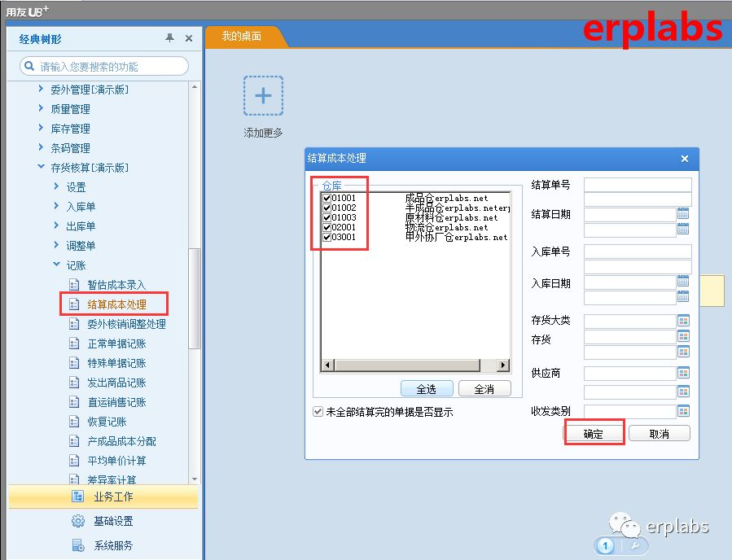Click the first 结算单号 input field
Image resolution: width=732 pixels, height=560 pixels.
tap(638, 184)
